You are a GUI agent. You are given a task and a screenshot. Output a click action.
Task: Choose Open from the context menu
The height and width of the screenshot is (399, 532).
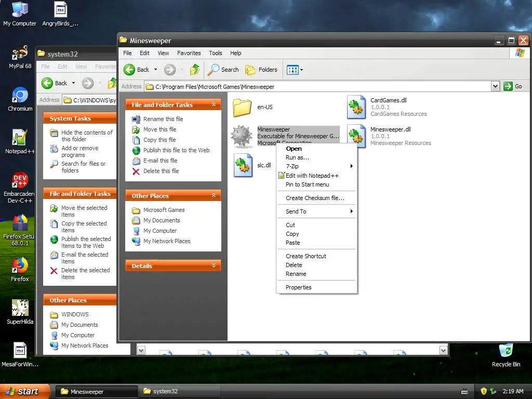tap(316, 149)
